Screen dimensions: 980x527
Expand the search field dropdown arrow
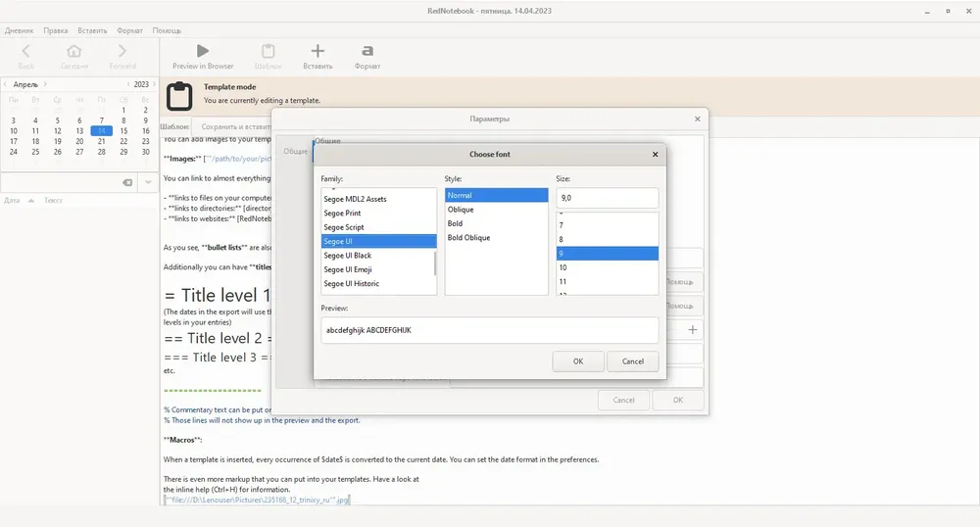(x=148, y=182)
